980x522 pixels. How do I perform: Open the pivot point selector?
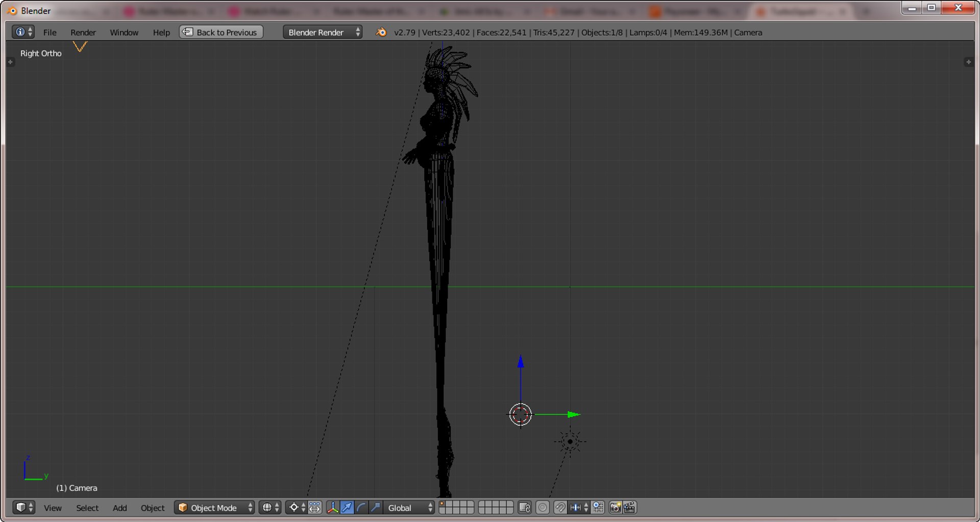pyautogui.click(x=296, y=507)
